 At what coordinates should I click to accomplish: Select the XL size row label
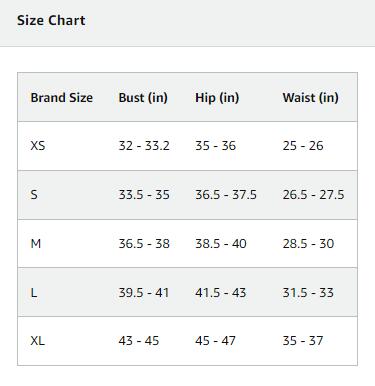click(37, 341)
